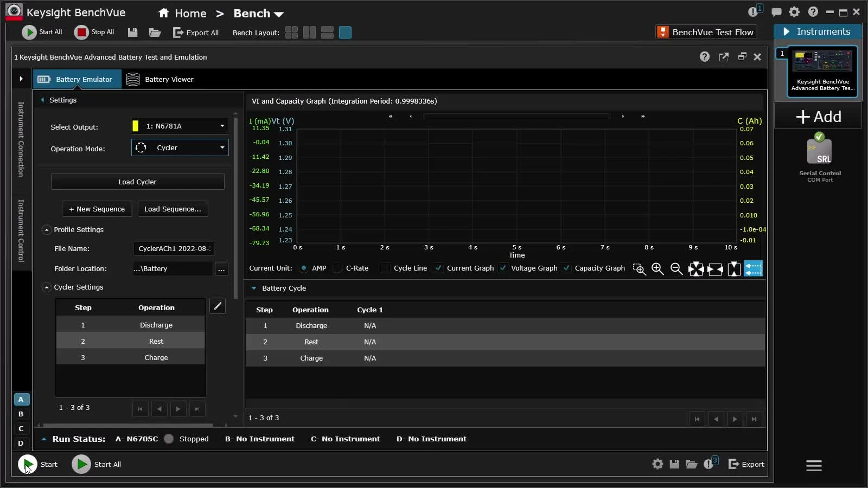Open BenchVue settings gear in title bar

[x=794, y=12]
